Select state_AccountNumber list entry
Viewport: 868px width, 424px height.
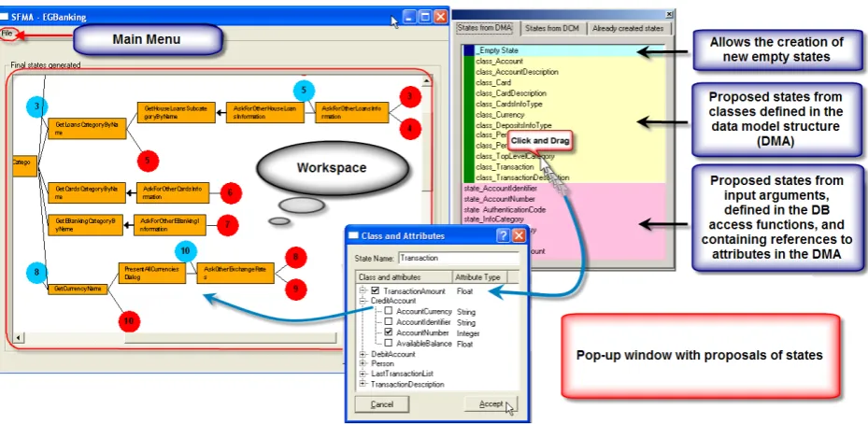click(564, 199)
